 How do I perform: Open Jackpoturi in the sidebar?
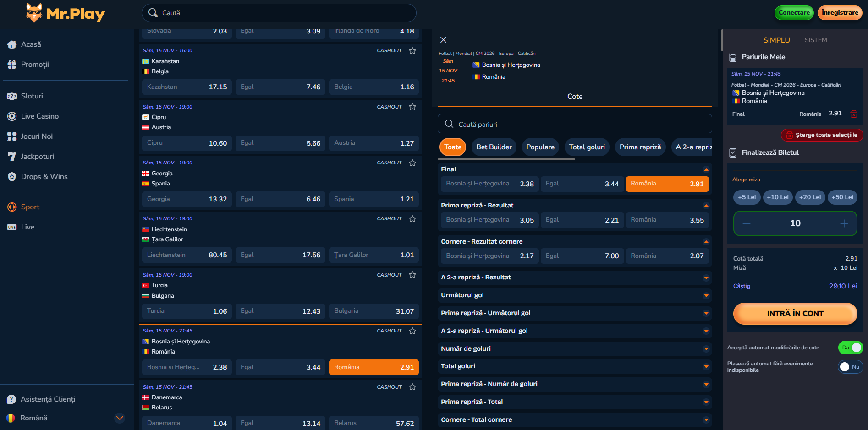pyautogui.click(x=37, y=157)
